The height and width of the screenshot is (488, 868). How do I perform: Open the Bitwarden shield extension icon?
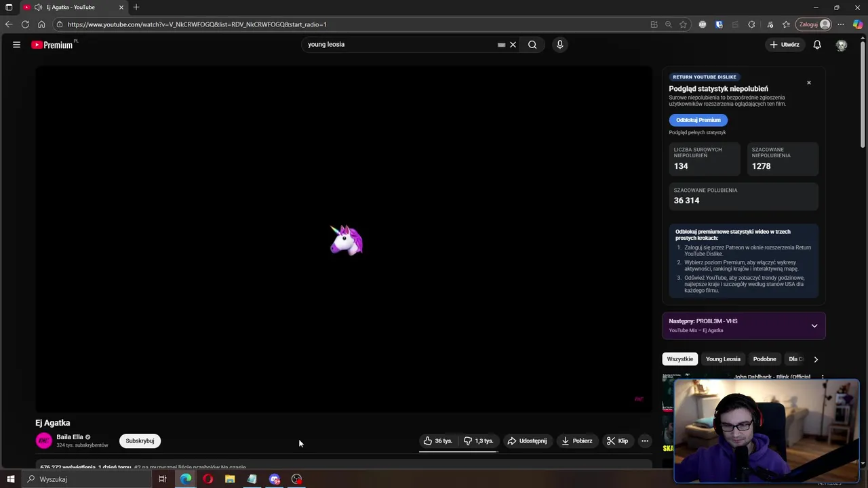[x=719, y=24]
